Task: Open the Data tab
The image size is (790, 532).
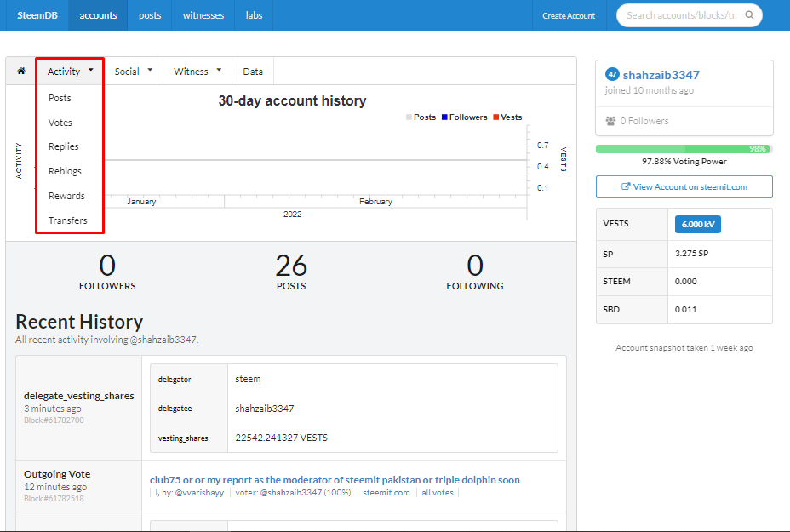Action: (x=253, y=71)
